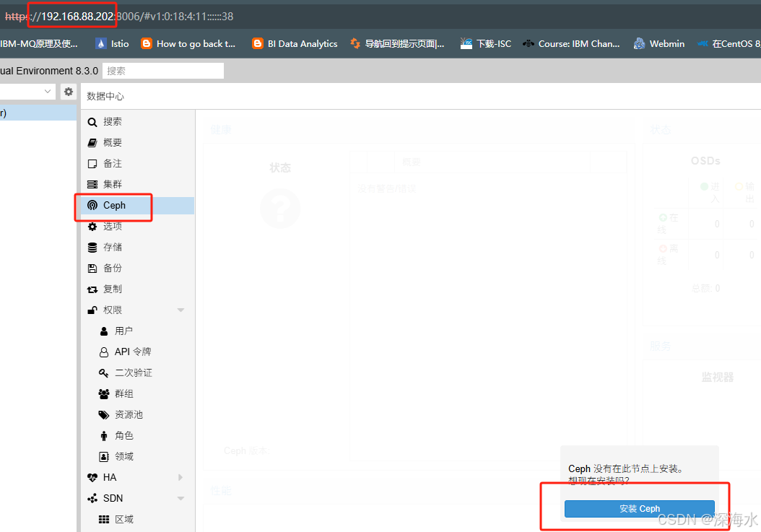Open the 概要 summary menu item
The height and width of the screenshot is (532, 761).
pyautogui.click(x=138, y=143)
